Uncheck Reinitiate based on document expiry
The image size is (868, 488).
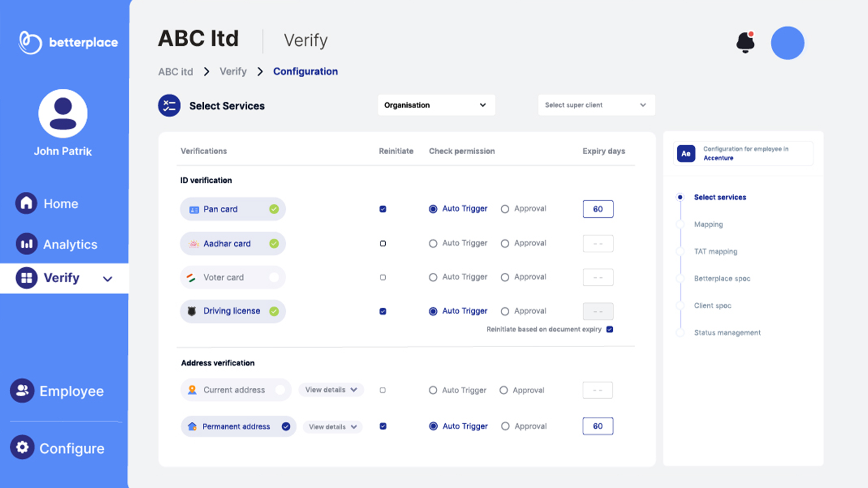click(x=610, y=329)
